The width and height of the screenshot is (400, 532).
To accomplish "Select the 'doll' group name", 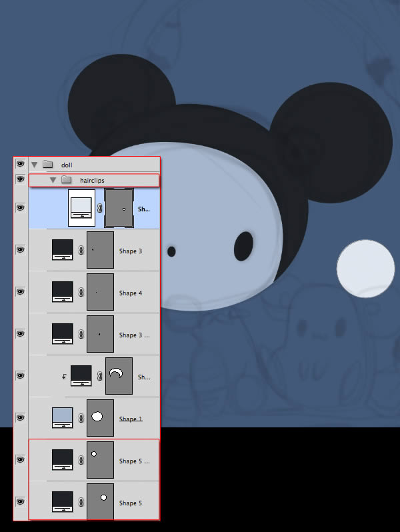I will click(67, 165).
